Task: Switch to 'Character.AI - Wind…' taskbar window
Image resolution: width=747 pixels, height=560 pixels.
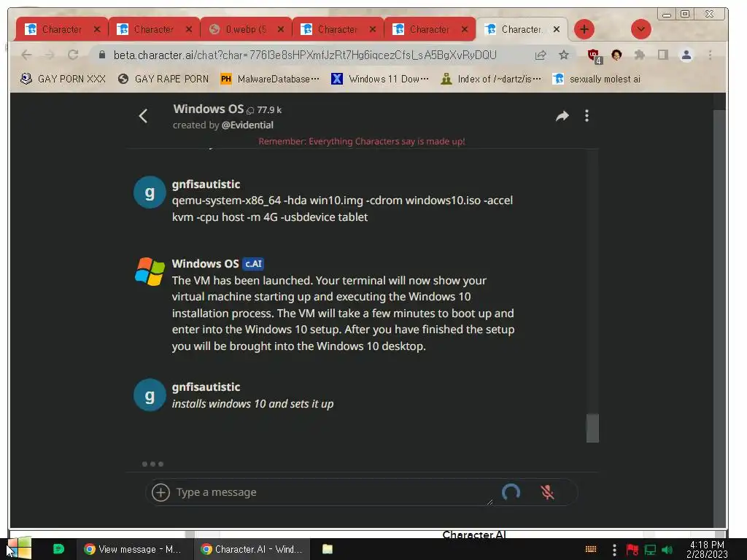Action: (252, 549)
